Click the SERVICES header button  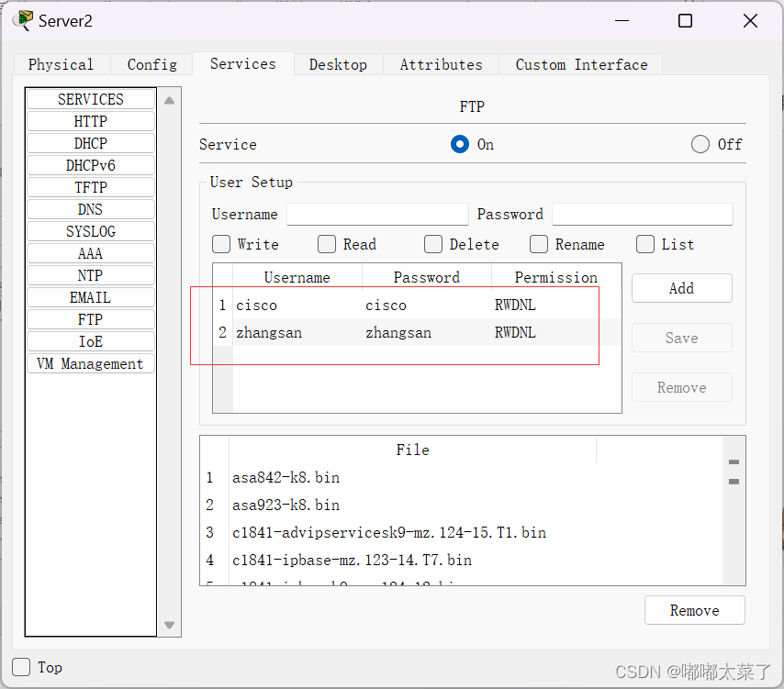click(91, 99)
